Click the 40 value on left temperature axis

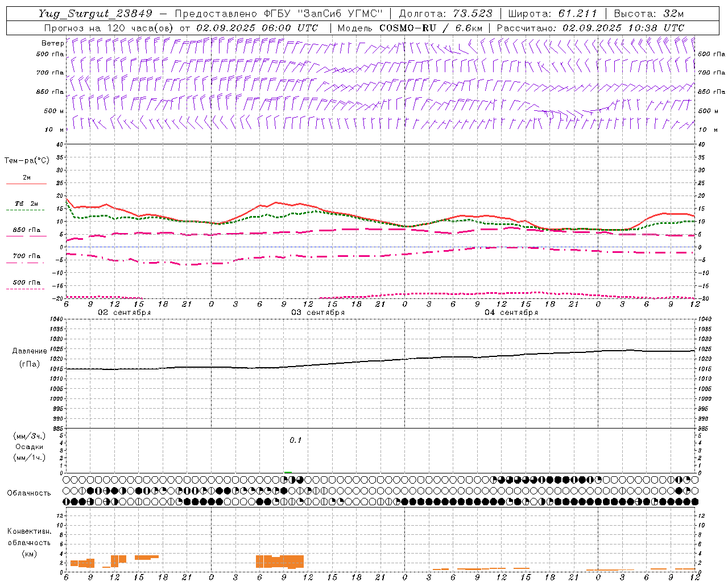(60, 144)
